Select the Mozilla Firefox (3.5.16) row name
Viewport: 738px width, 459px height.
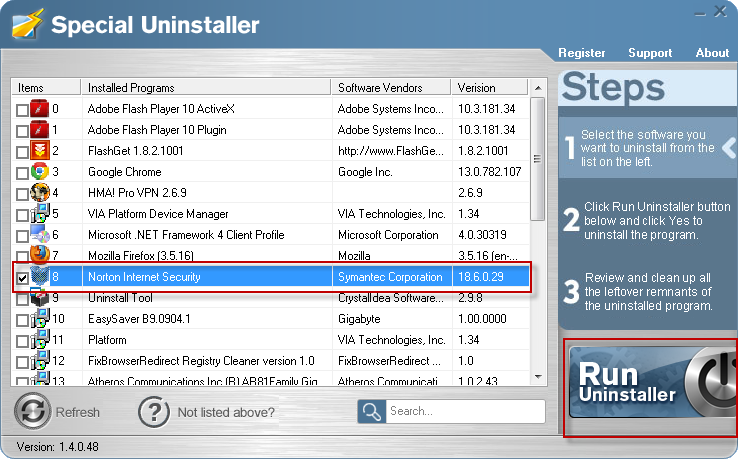[141, 256]
